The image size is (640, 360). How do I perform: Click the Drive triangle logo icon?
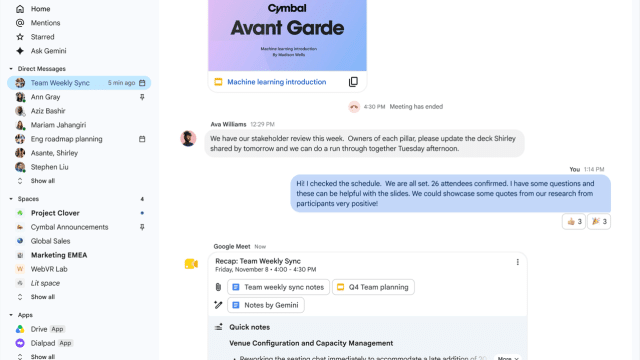20,329
